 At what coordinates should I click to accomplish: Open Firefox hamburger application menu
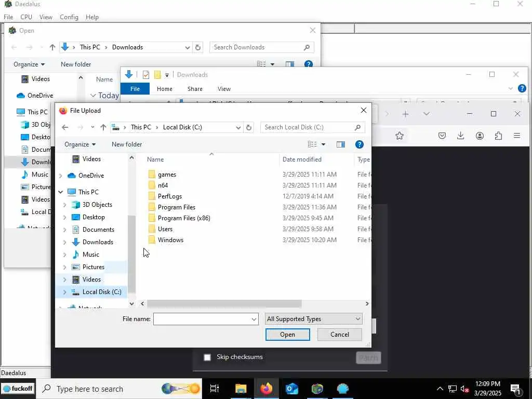(x=517, y=136)
